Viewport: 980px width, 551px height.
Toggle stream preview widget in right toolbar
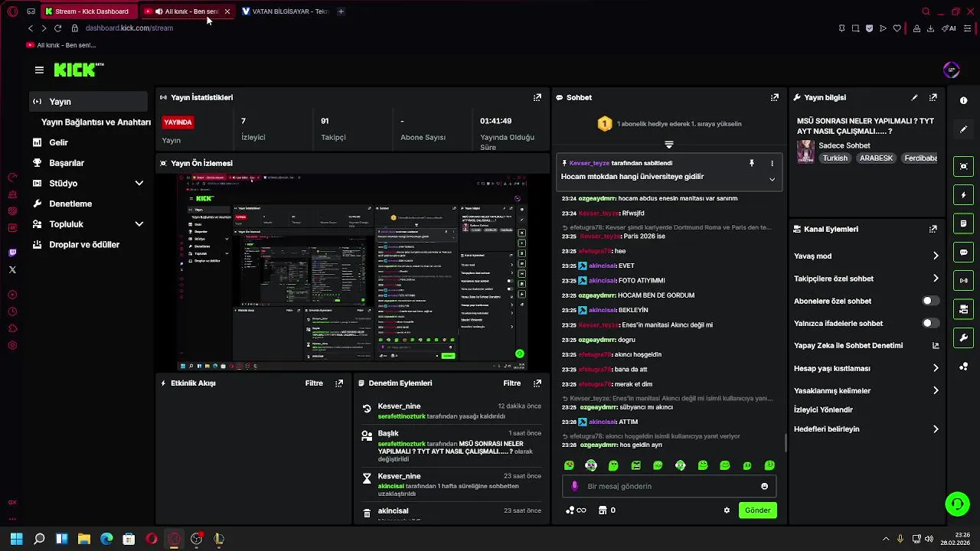(963, 166)
